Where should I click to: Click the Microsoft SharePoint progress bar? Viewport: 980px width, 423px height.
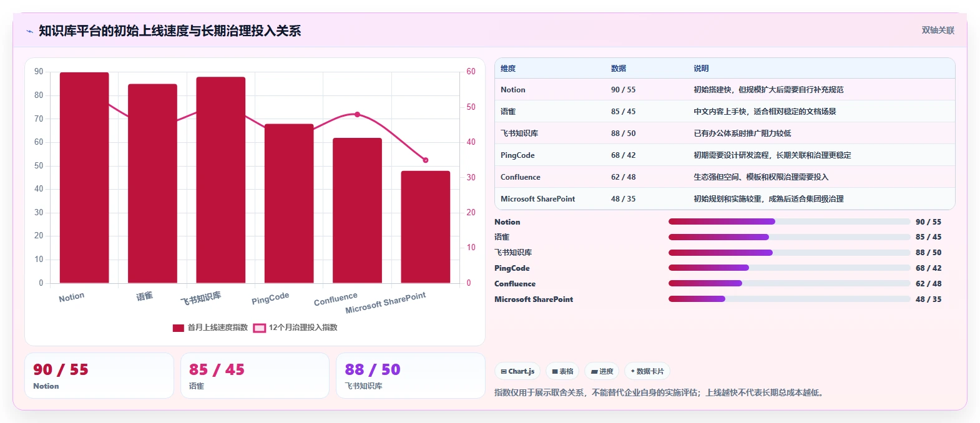coord(789,299)
